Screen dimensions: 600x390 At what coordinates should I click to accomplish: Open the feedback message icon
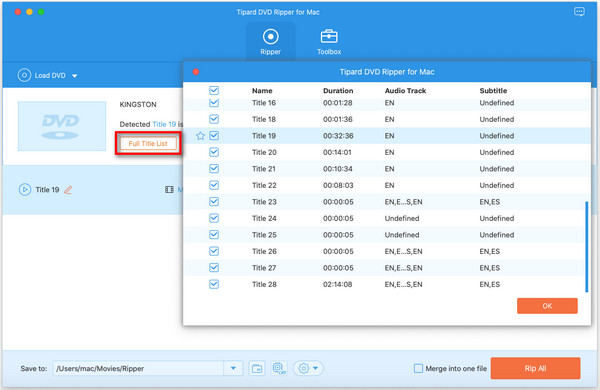click(579, 12)
